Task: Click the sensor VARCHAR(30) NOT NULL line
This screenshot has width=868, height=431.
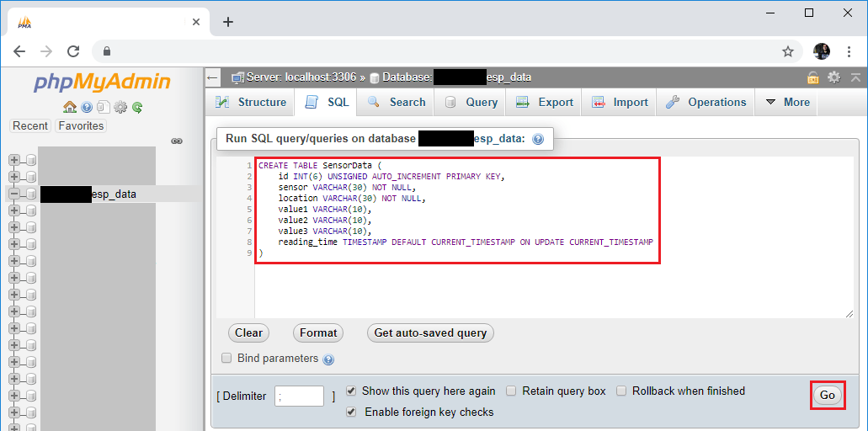Action: pyautogui.click(x=347, y=188)
